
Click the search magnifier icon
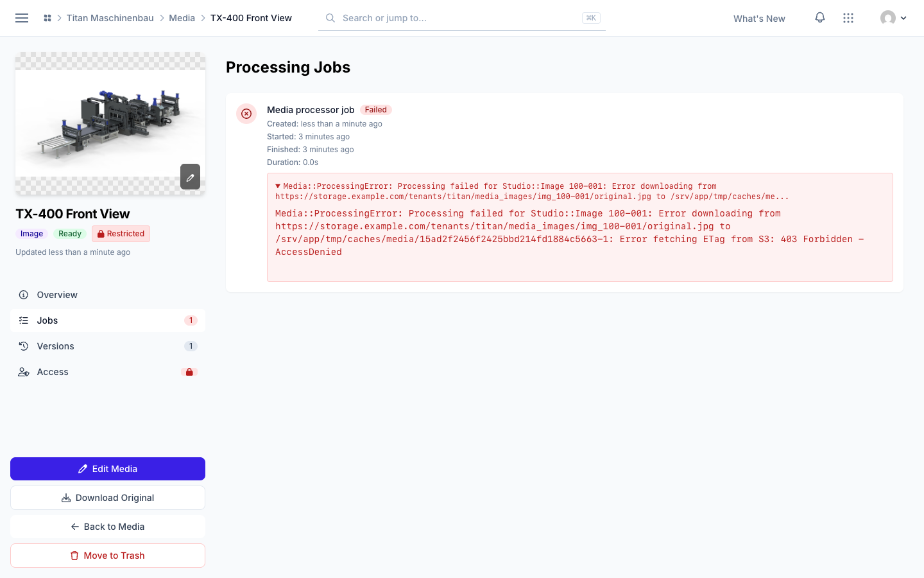pos(330,18)
